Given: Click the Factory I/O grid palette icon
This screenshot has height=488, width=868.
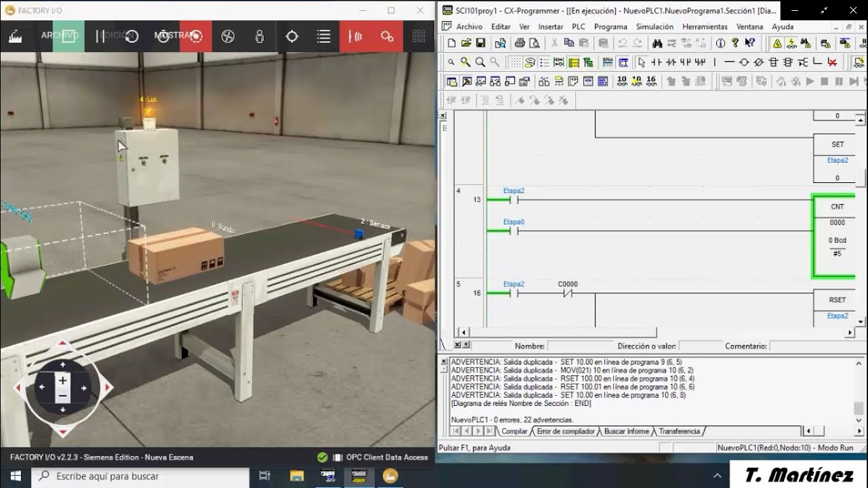Looking at the screenshot, I should [x=419, y=37].
